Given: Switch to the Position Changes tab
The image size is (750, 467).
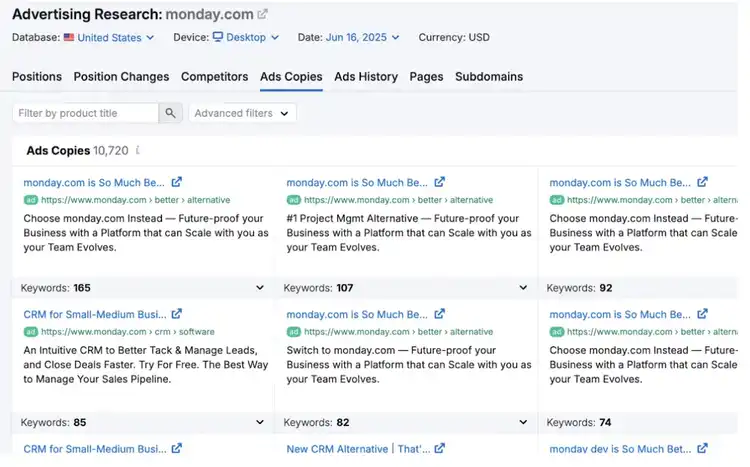Looking at the screenshot, I should 121,77.
